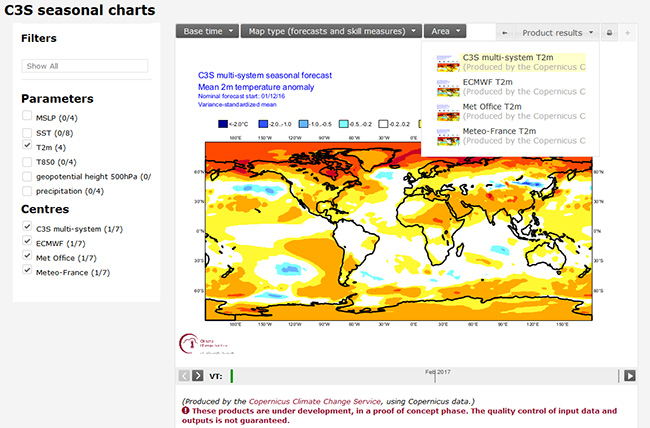The height and width of the screenshot is (428, 650).
Task: Click the 'Mean 2m temperature anomaly' text
Action: 256,87
